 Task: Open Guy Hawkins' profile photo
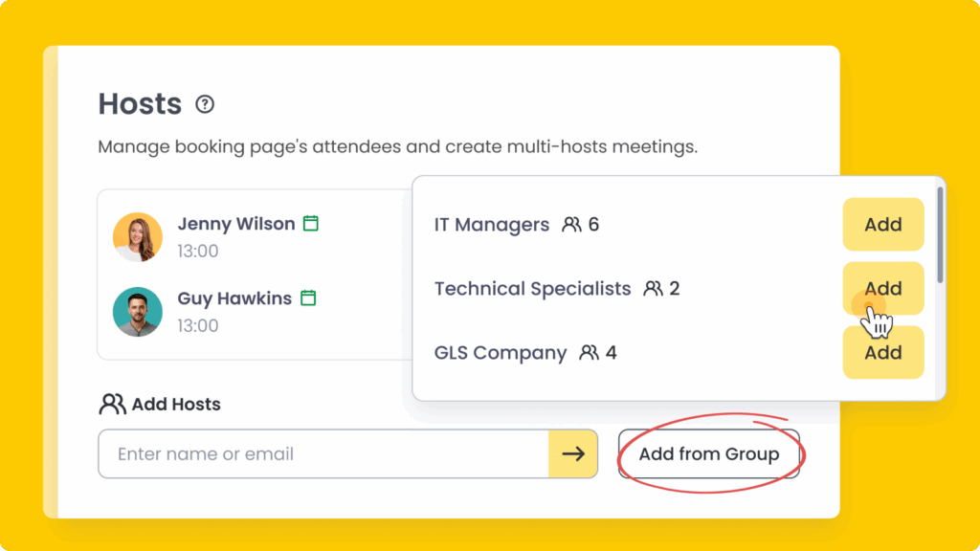[x=137, y=312]
